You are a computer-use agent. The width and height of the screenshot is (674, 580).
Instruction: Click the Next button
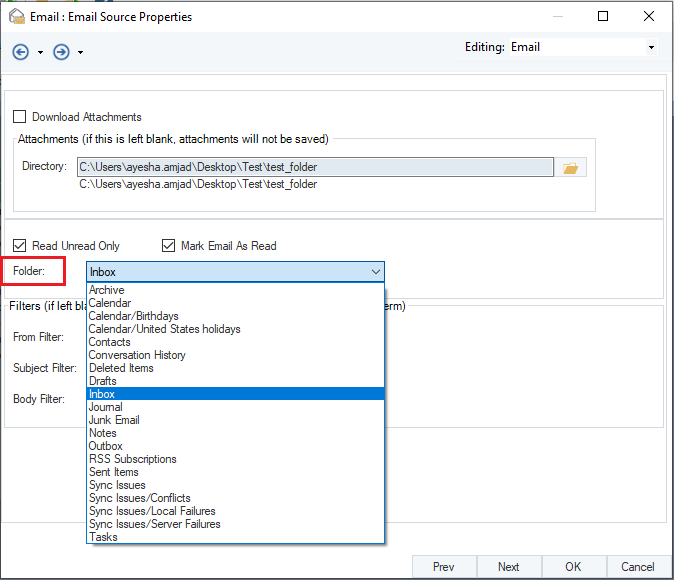point(508,567)
